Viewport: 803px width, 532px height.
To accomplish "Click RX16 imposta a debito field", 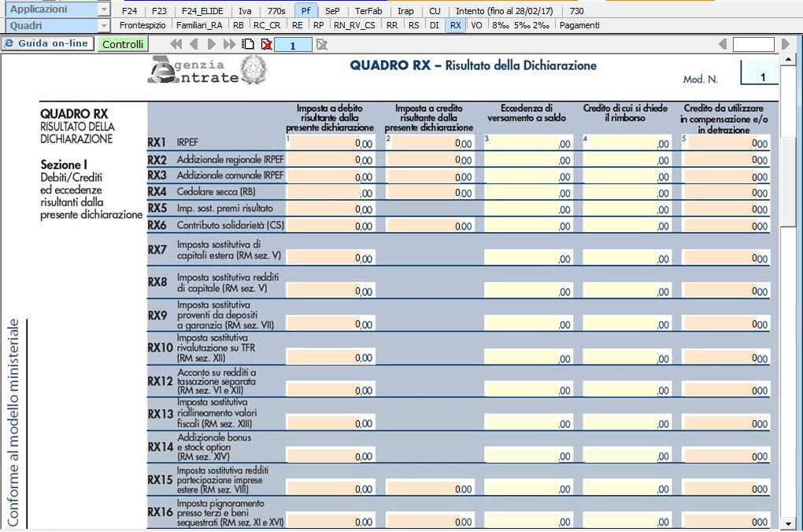I will click(x=331, y=521).
